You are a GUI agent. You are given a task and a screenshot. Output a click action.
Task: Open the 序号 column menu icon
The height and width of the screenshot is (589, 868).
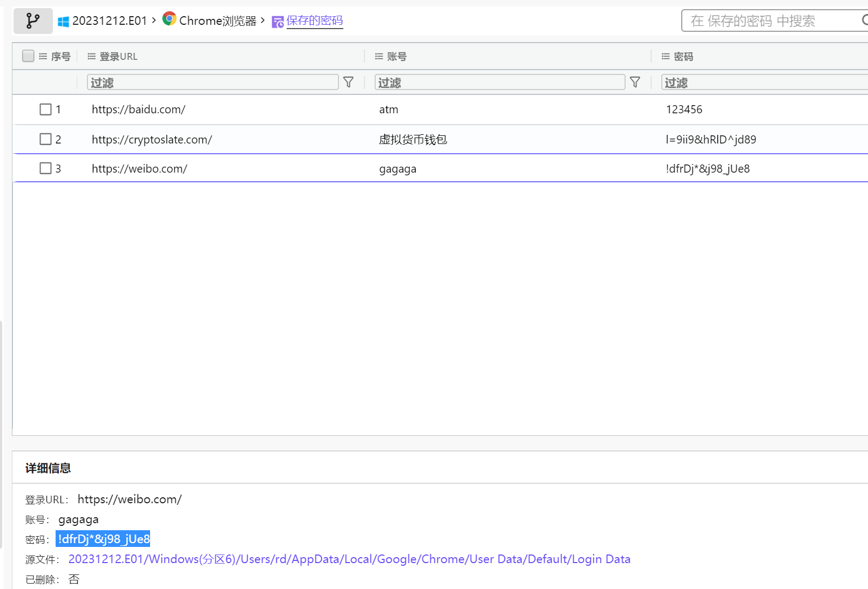pyautogui.click(x=43, y=56)
